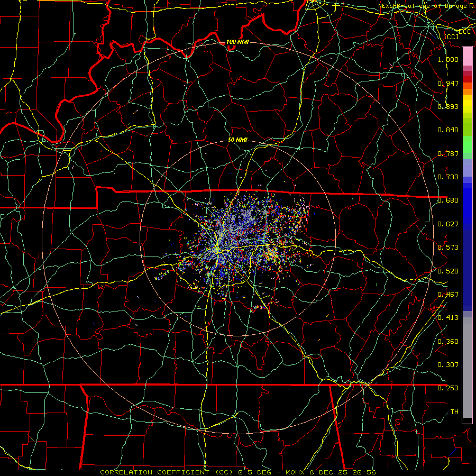The image size is (476, 476).
Task: Select the 0.787 scale value
Action: (448, 153)
